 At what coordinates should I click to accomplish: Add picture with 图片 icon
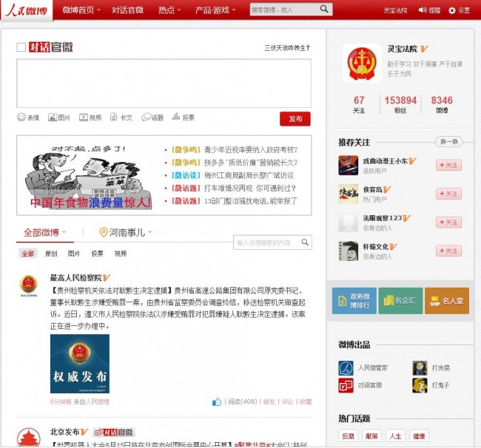point(53,117)
